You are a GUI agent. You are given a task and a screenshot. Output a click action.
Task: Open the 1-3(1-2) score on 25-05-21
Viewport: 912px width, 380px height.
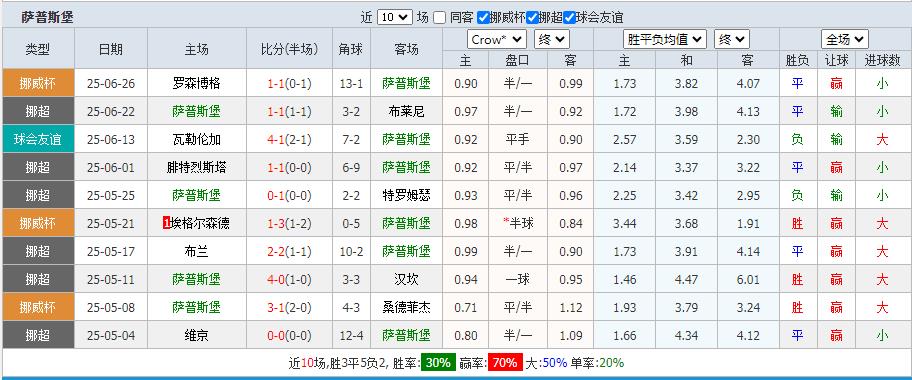click(x=289, y=223)
